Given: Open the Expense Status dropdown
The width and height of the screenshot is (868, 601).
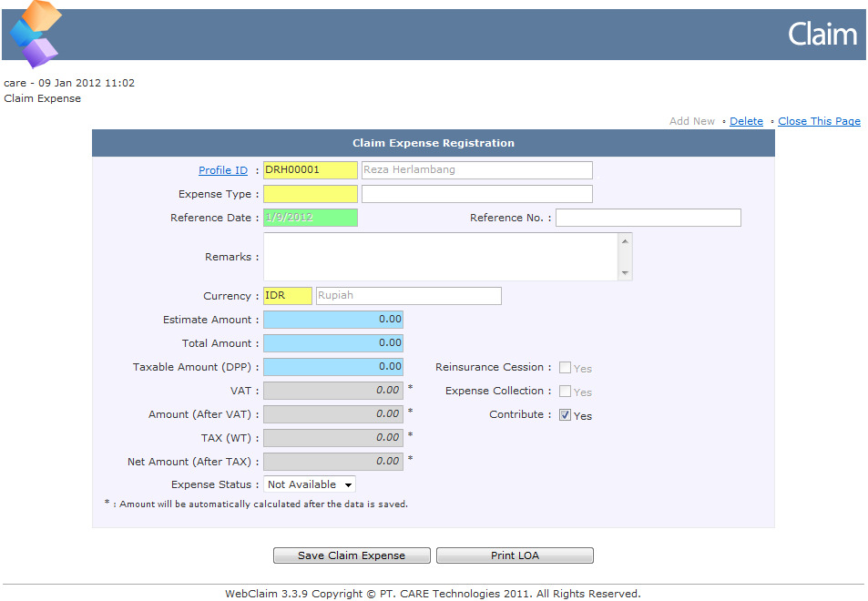Looking at the screenshot, I should (310, 484).
